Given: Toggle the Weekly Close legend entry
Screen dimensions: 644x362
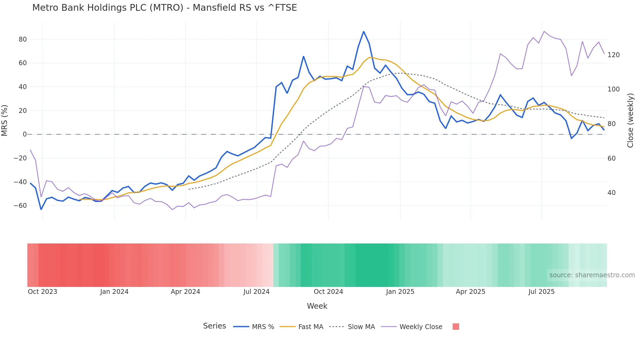Looking at the screenshot, I should pyautogui.click(x=412, y=327).
